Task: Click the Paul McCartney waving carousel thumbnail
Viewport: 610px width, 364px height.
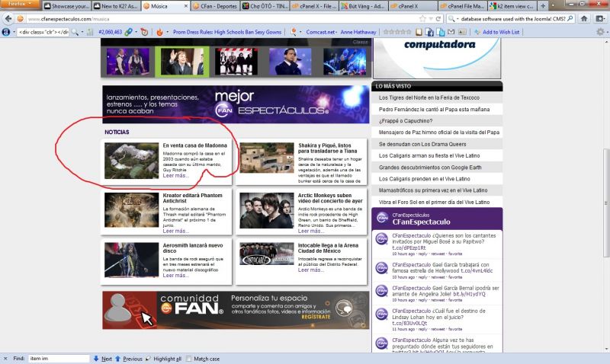Action: point(182,62)
